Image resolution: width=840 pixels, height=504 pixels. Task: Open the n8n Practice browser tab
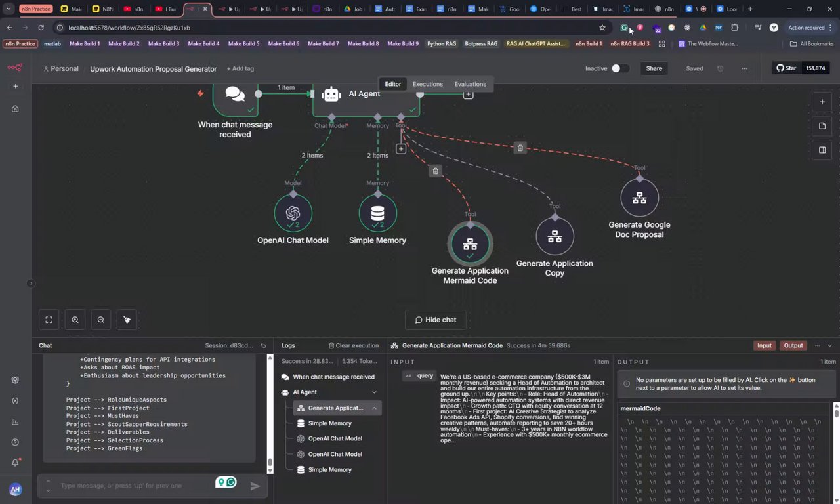click(x=35, y=9)
